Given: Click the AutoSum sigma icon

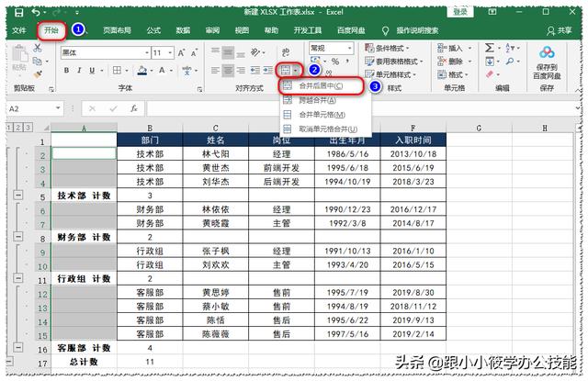Looking at the screenshot, I should click(490, 48).
